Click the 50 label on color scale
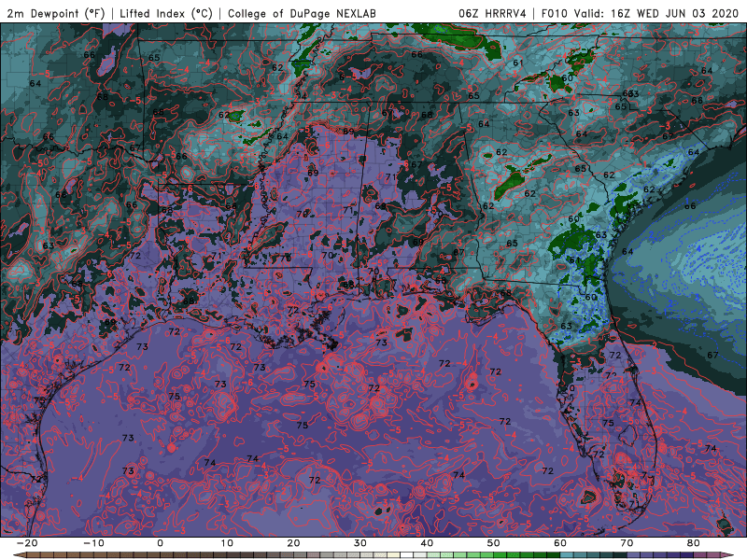The image size is (747, 560). [494, 543]
